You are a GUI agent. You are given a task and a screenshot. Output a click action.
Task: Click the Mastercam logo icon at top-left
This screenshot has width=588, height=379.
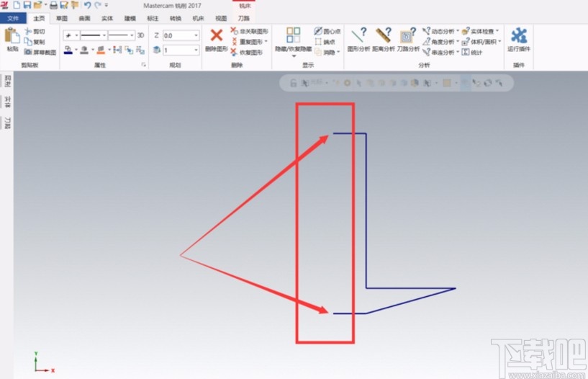click(x=4, y=5)
